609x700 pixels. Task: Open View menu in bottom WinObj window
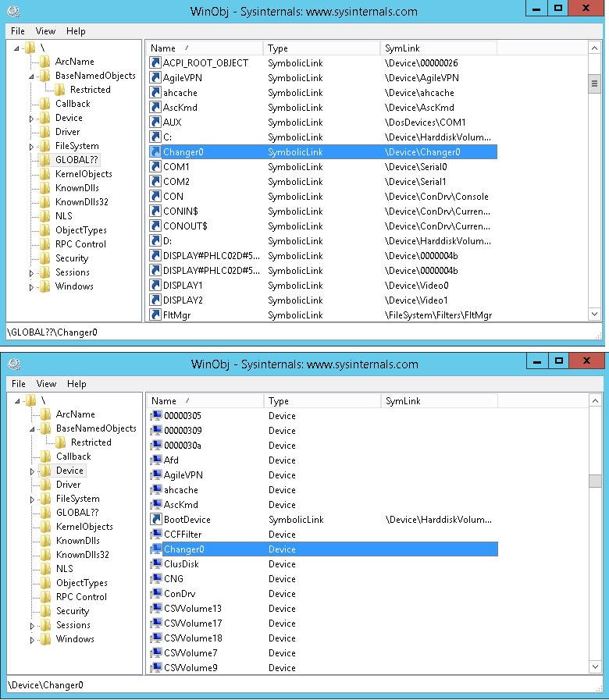[x=47, y=384]
